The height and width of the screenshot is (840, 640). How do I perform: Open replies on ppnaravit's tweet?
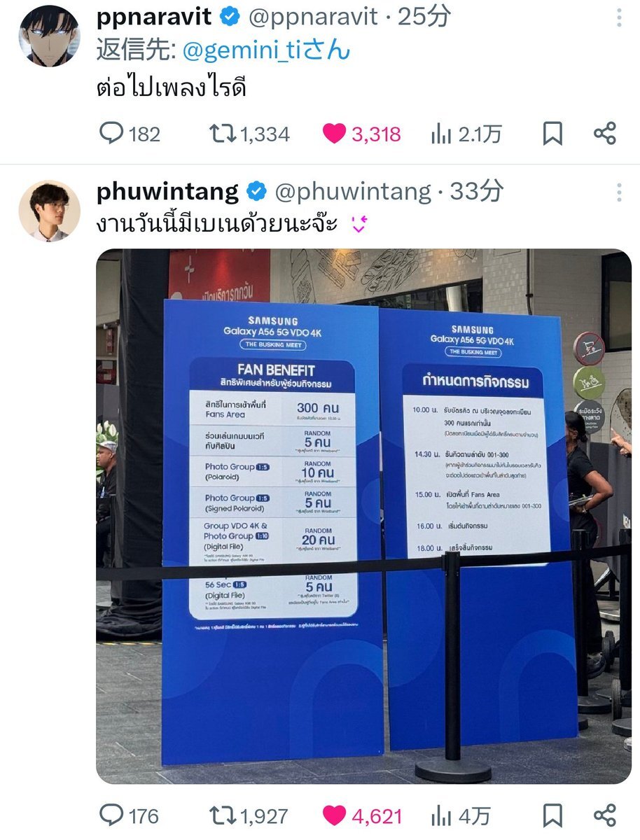pos(130,134)
